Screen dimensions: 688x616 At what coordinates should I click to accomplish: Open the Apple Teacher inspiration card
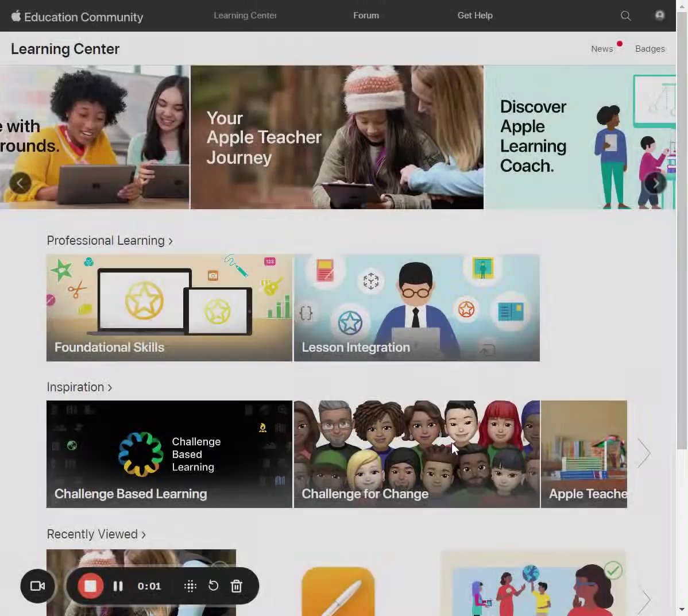click(584, 454)
